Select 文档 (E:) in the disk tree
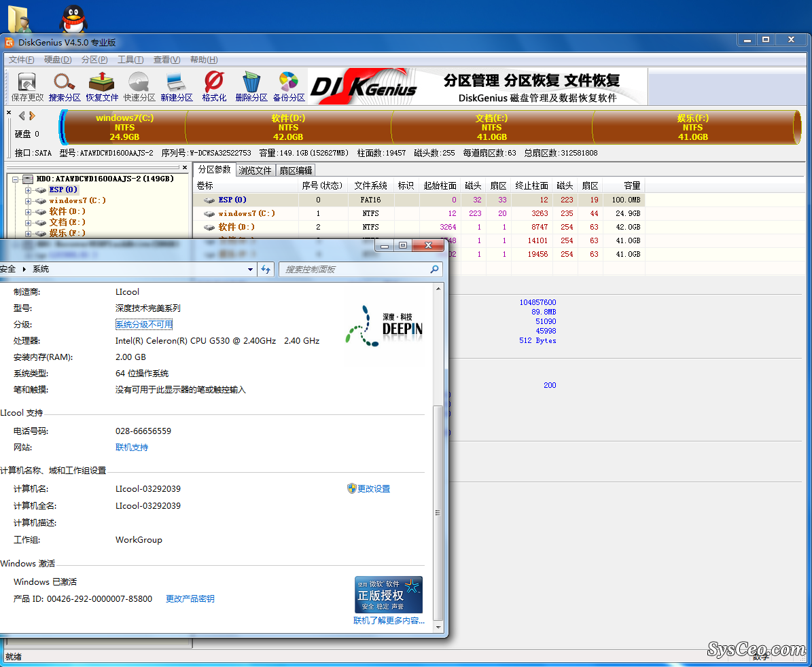Image resolution: width=812 pixels, height=667 pixels. pyautogui.click(x=67, y=223)
